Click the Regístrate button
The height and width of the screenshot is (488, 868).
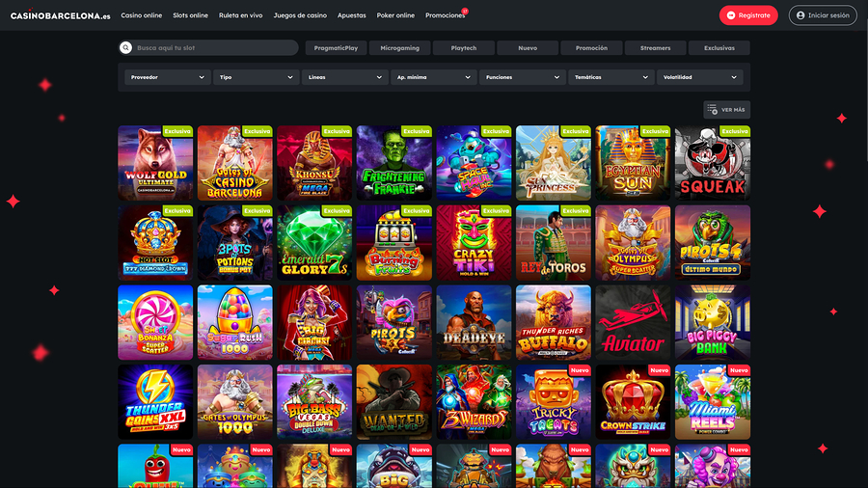(x=748, y=15)
